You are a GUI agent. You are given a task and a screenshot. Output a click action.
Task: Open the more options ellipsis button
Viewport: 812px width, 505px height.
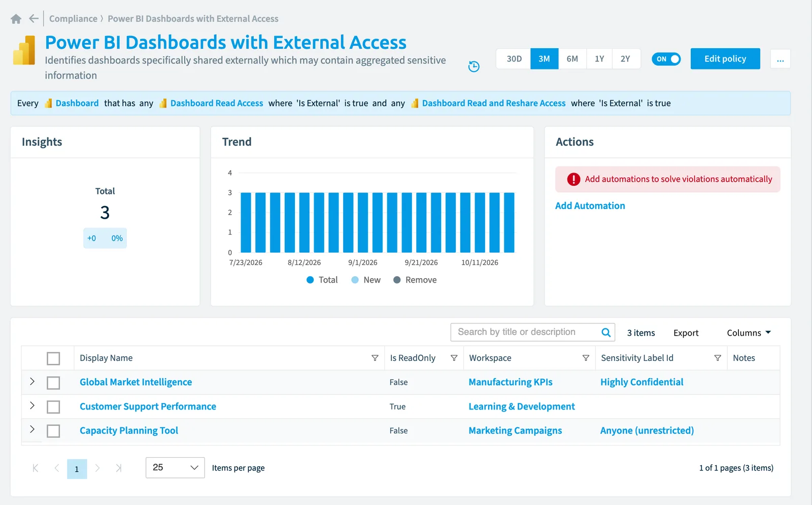pyautogui.click(x=780, y=59)
